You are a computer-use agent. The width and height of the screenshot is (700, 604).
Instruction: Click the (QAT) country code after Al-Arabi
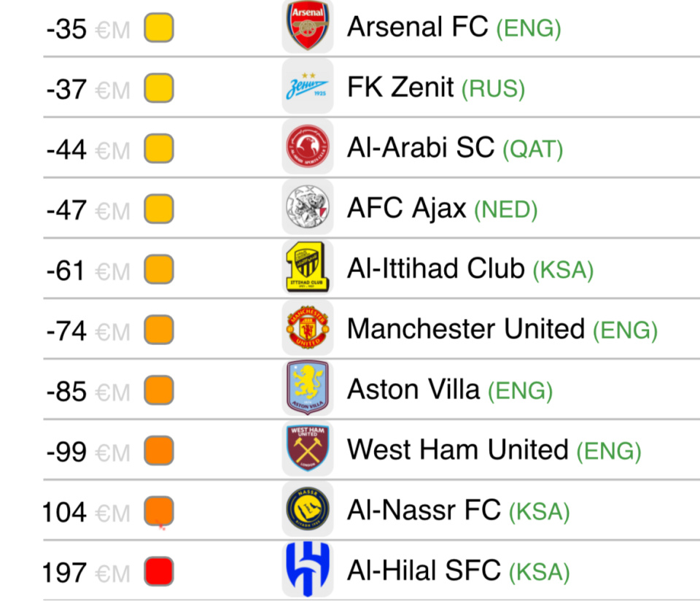click(532, 150)
